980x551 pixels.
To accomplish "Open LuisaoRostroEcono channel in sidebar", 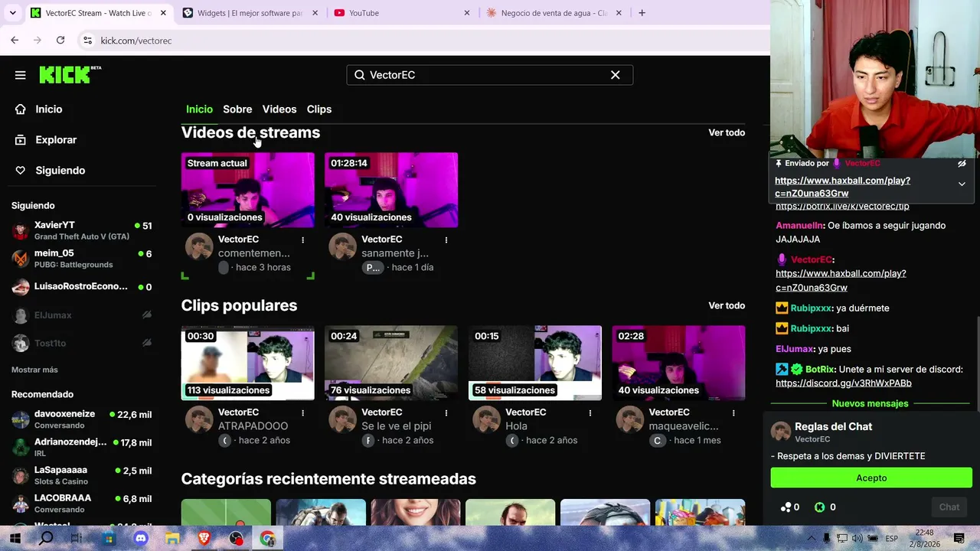I will coord(82,287).
